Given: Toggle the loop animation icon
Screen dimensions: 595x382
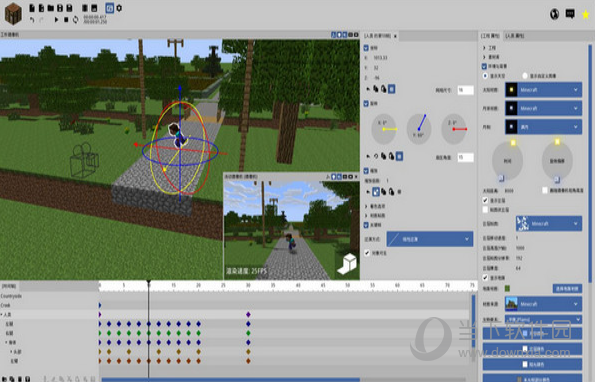Looking at the screenshot, I should click(x=76, y=19).
